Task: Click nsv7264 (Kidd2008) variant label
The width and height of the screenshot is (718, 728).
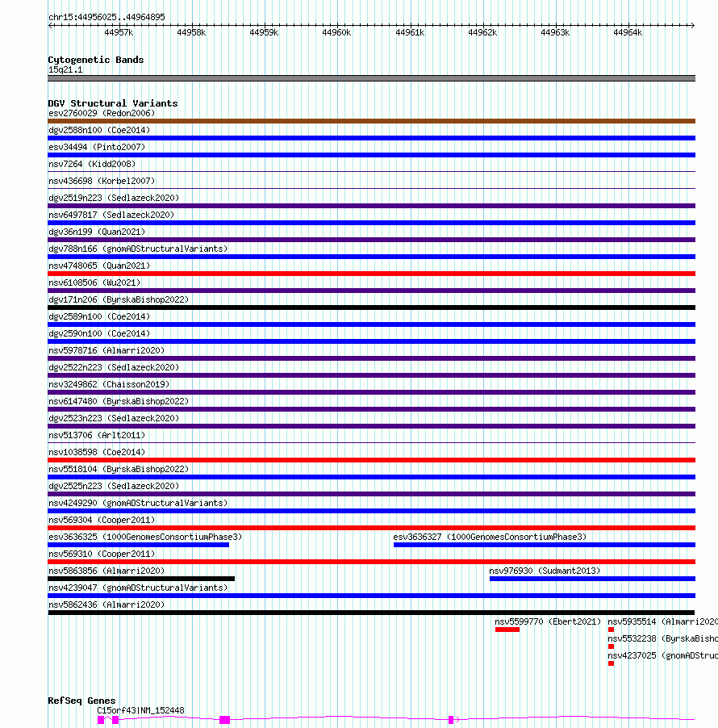Action: pyautogui.click(x=92, y=164)
